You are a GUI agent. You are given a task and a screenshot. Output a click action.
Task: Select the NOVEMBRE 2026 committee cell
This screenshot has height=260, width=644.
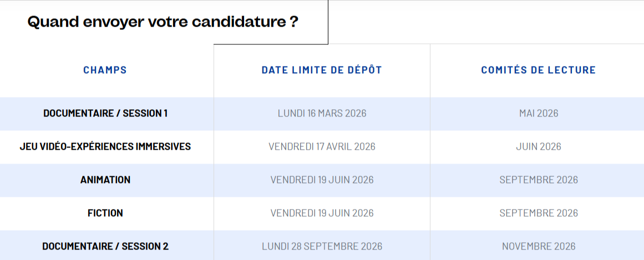click(x=539, y=246)
